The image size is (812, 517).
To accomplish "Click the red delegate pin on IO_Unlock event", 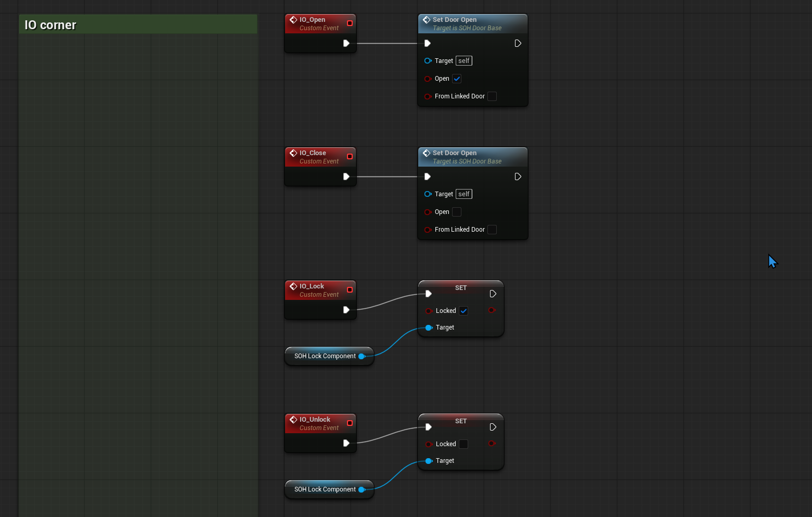I will point(350,423).
